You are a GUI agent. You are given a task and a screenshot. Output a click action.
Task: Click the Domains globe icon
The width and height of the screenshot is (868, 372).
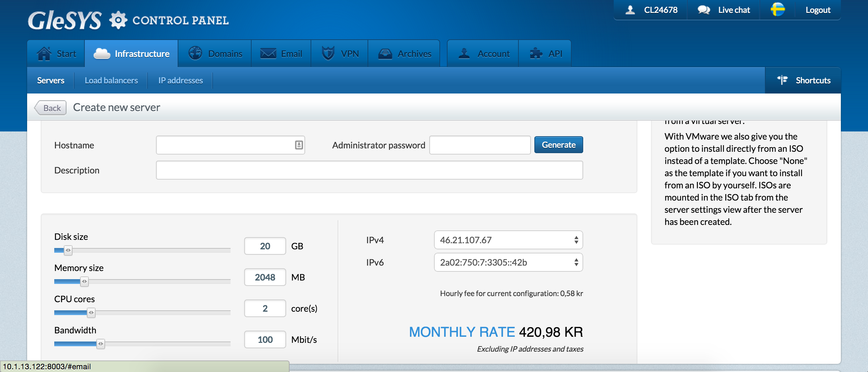coord(195,54)
